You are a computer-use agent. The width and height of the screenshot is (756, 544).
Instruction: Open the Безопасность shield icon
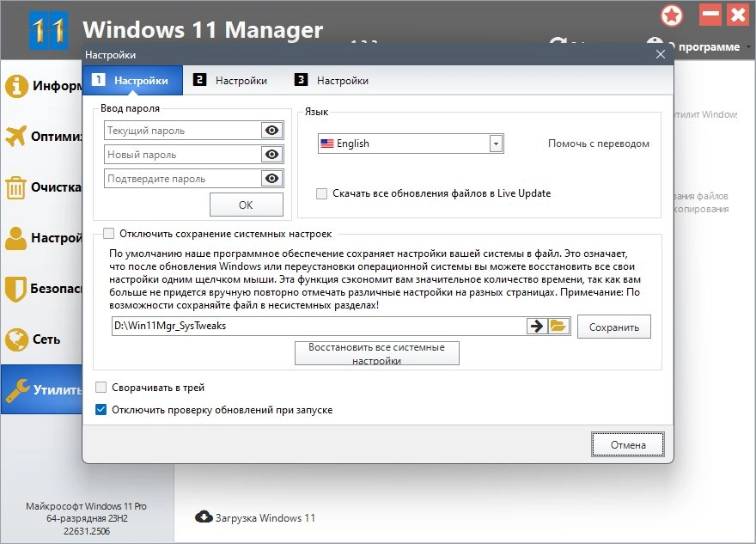pos(15,289)
